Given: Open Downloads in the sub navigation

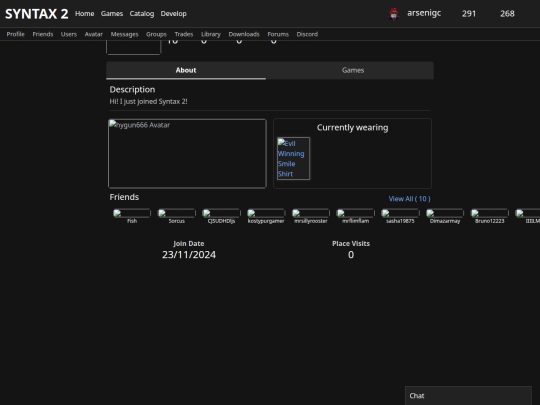Looking at the screenshot, I should [244, 34].
